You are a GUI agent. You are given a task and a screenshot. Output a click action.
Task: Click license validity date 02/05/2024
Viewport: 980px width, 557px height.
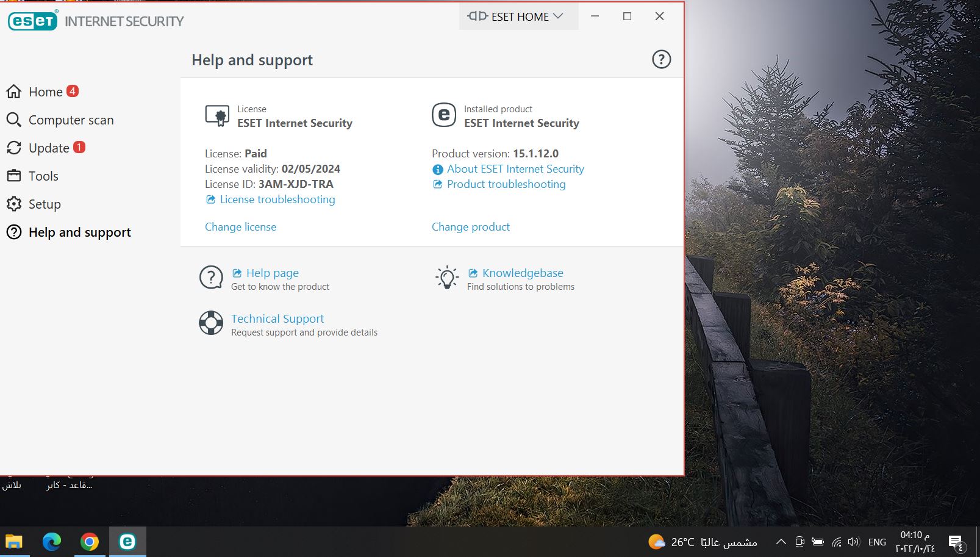[x=311, y=169]
